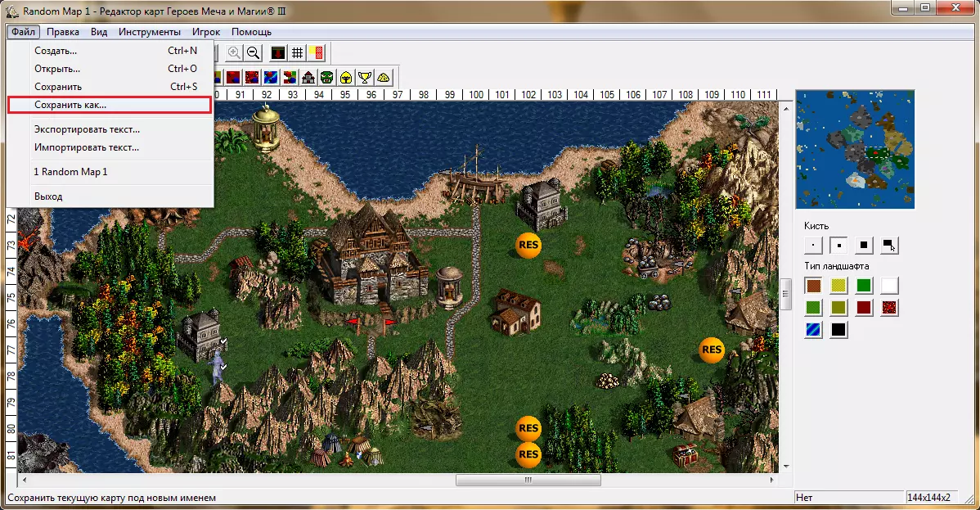
Task: Select Сохранить как... menu entry
Action: pyautogui.click(x=110, y=105)
